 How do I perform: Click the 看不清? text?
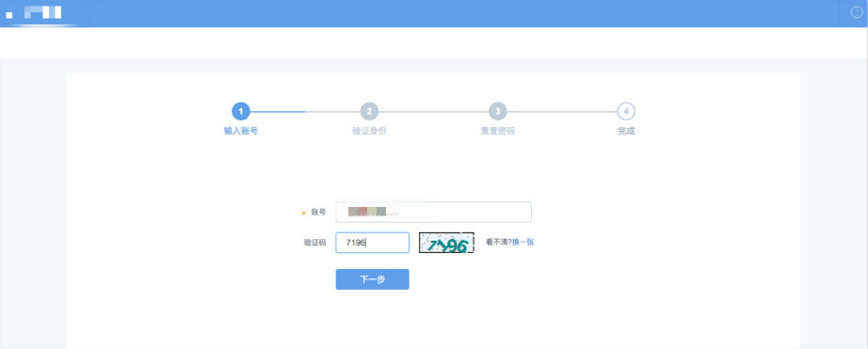(x=499, y=242)
